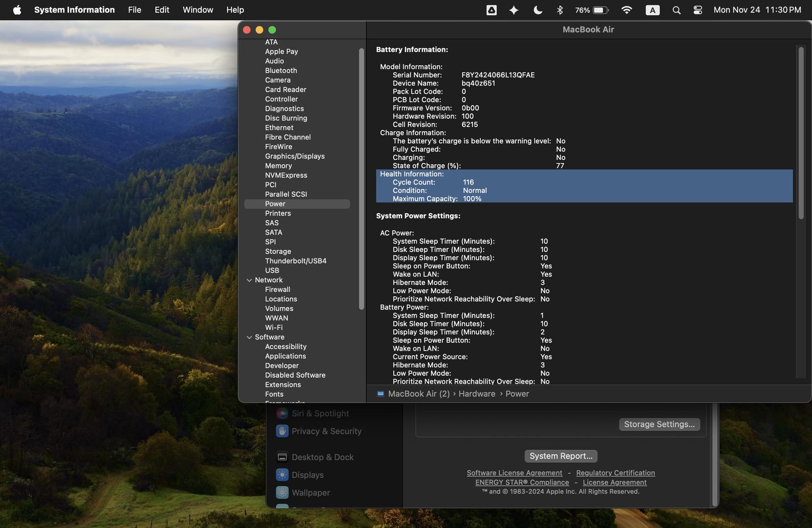
Task: Collapse the Network section chevron
Action: [249, 280]
